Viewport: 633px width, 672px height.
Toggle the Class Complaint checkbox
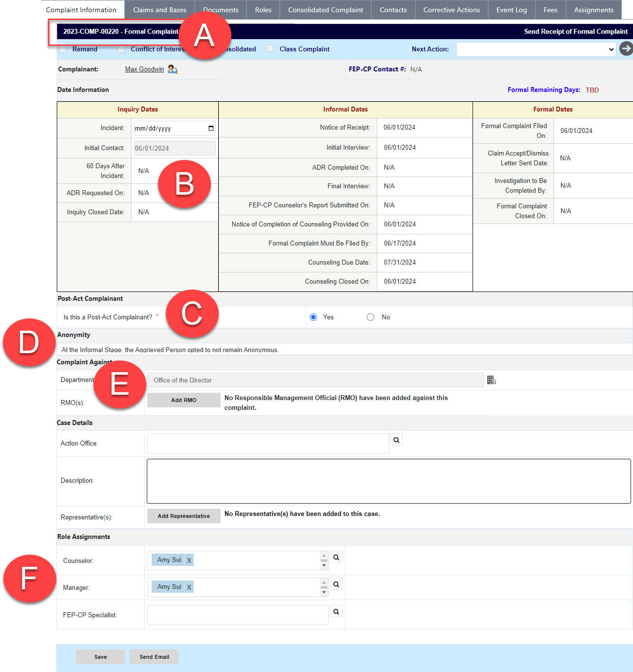270,48
